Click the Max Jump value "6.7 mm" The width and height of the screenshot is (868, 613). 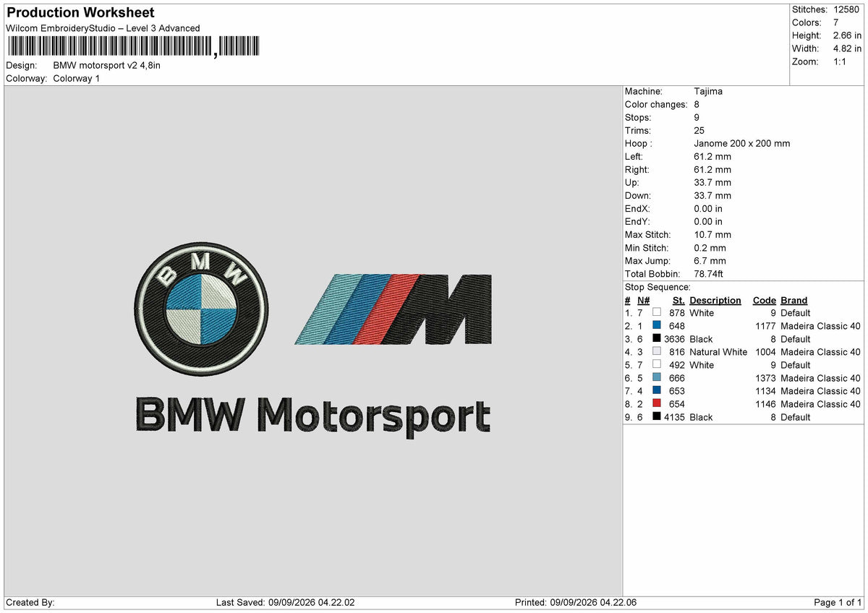[x=710, y=261]
